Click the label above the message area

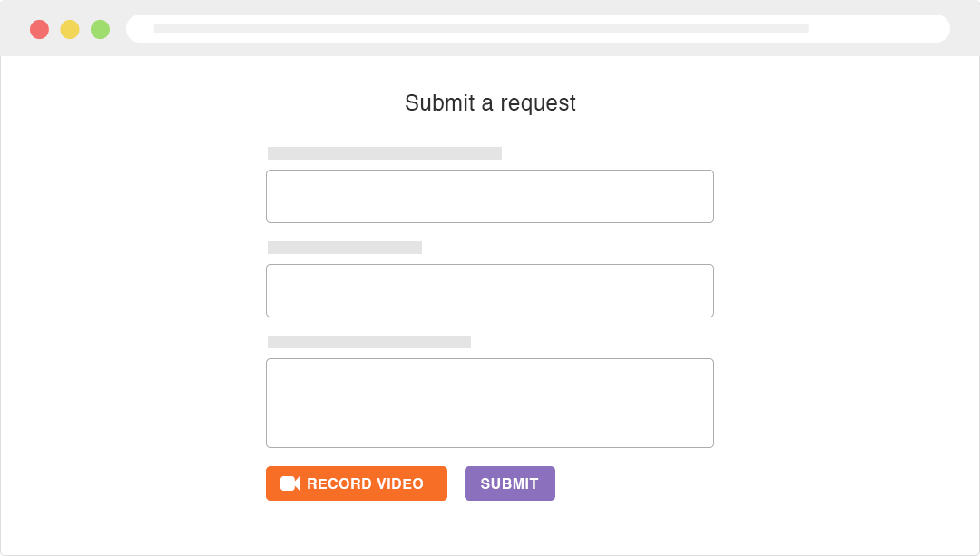click(369, 342)
